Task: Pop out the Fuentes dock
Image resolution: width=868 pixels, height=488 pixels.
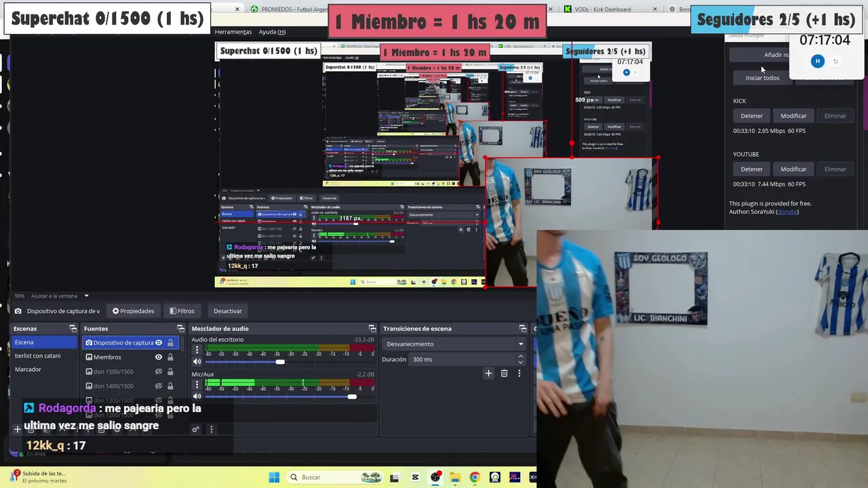Action: click(180, 329)
